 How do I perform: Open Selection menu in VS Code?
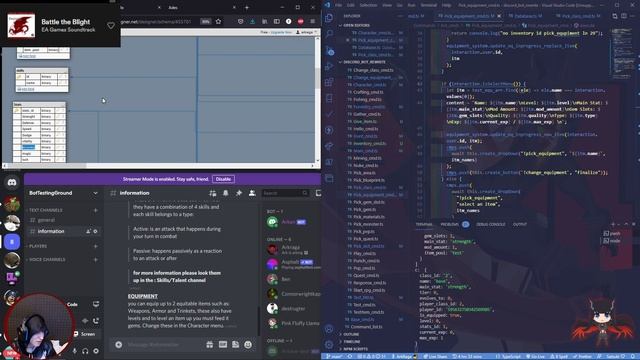(368, 5)
